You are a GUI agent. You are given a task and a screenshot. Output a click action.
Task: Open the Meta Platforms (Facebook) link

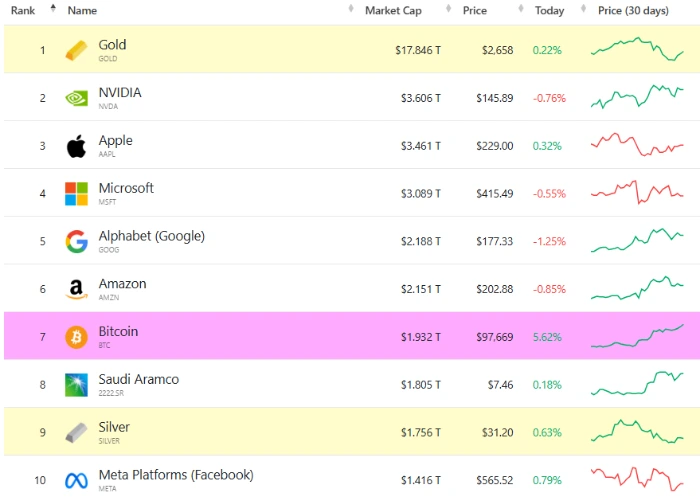pos(175,475)
